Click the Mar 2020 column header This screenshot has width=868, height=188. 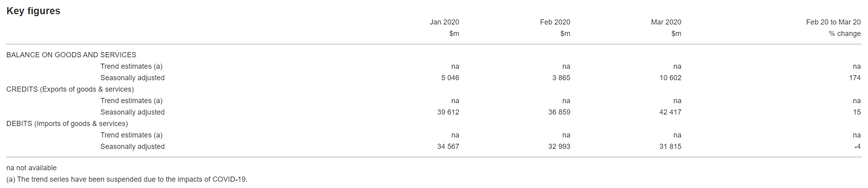coord(666,22)
